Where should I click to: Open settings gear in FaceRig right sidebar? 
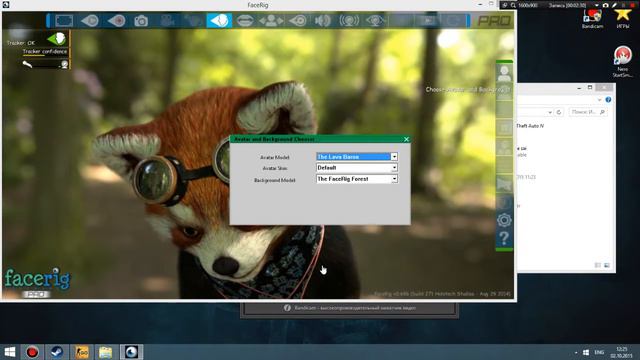(504, 220)
